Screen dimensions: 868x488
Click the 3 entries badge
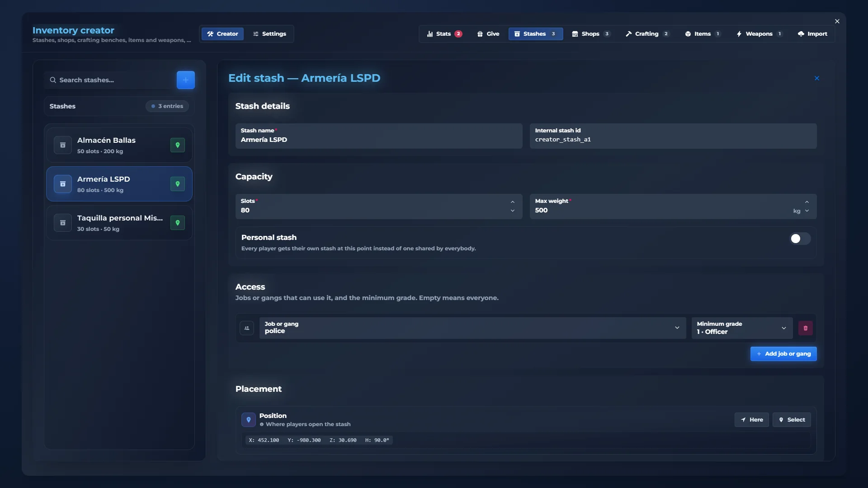pyautogui.click(x=167, y=106)
